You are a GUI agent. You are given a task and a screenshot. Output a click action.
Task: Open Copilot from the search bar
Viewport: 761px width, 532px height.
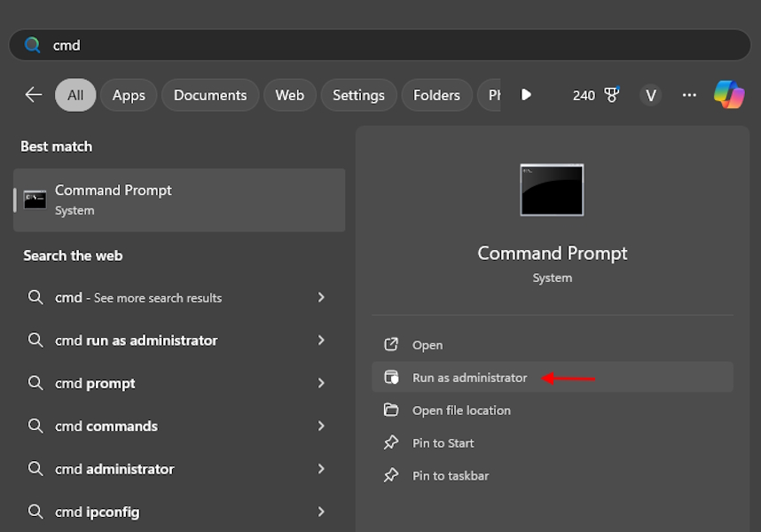pos(729,94)
